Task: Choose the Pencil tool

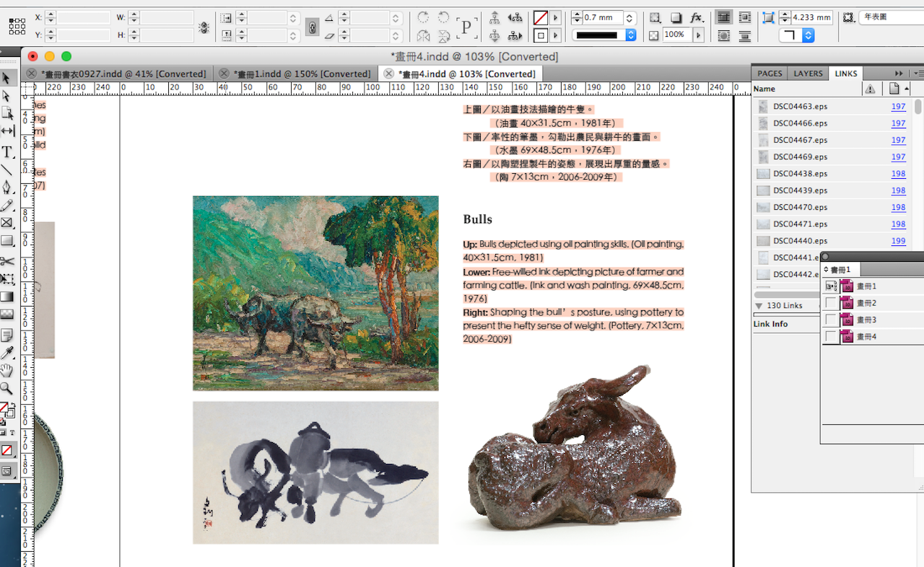Action: point(6,206)
